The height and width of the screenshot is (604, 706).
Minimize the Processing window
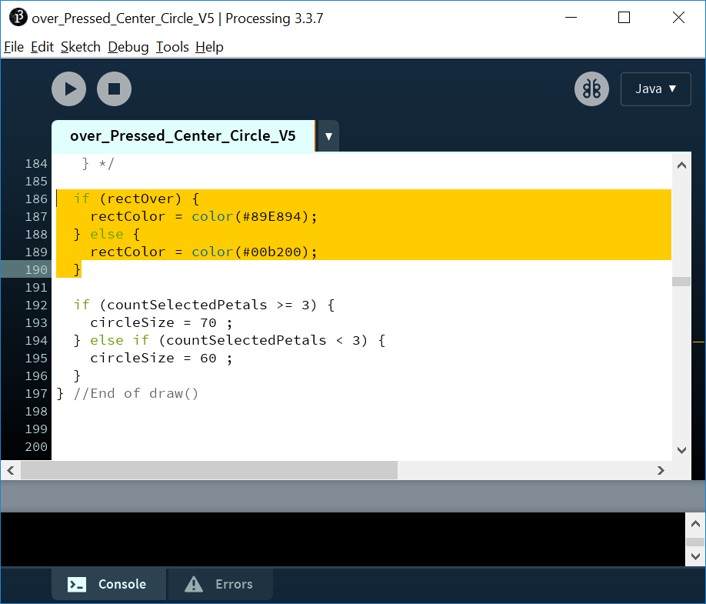point(571,18)
